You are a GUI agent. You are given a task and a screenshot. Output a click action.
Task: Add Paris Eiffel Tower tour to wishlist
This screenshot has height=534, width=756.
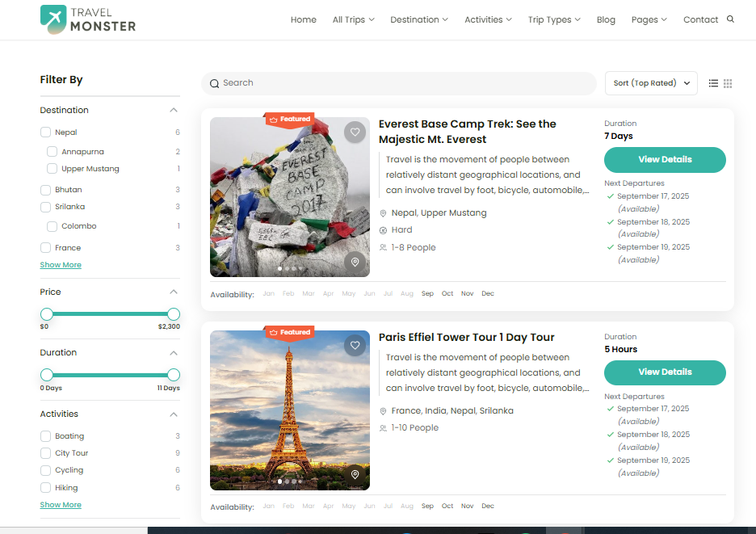click(x=355, y=346)
